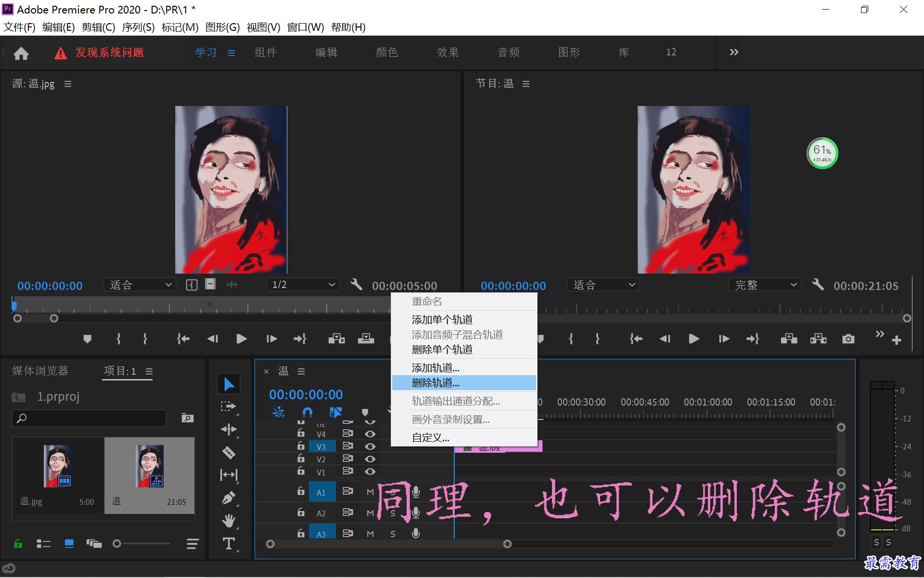Open button editor plus in Program monitor
This screenshot has width=924, height=578.
click(x=896, y=341)
